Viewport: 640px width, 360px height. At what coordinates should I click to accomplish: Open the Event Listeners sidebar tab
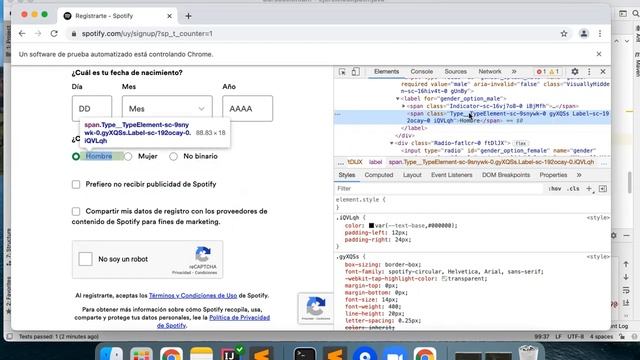pyautogui.click(x=451, y=175)
